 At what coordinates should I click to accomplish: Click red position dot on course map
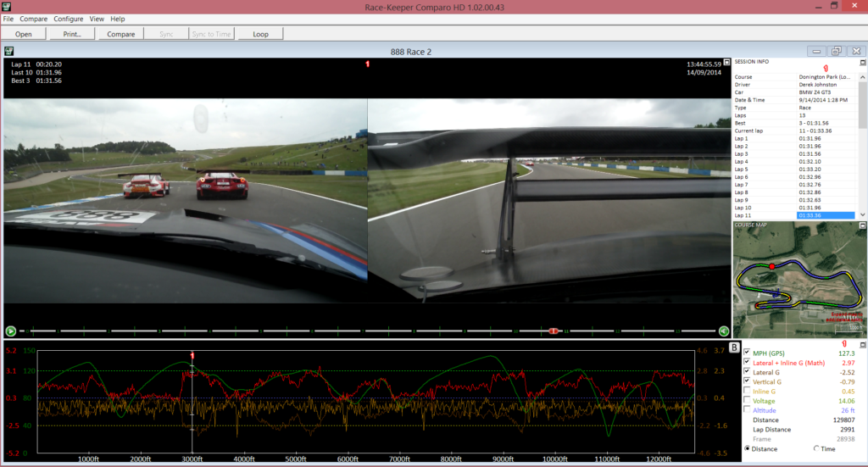[x=771, y=267]
